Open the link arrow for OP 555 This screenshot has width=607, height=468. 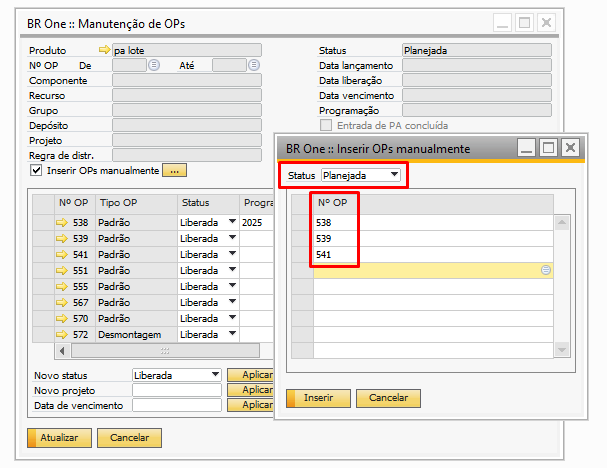(63, 286)
